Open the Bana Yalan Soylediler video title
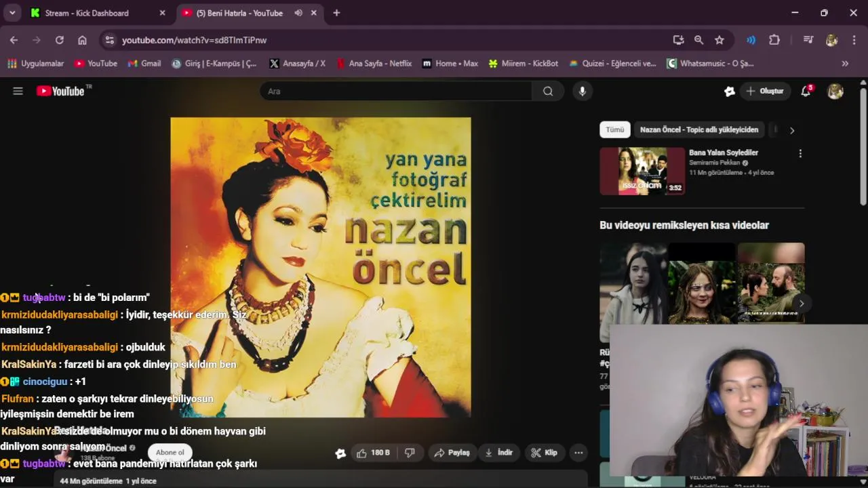 (x=724, y=152)
